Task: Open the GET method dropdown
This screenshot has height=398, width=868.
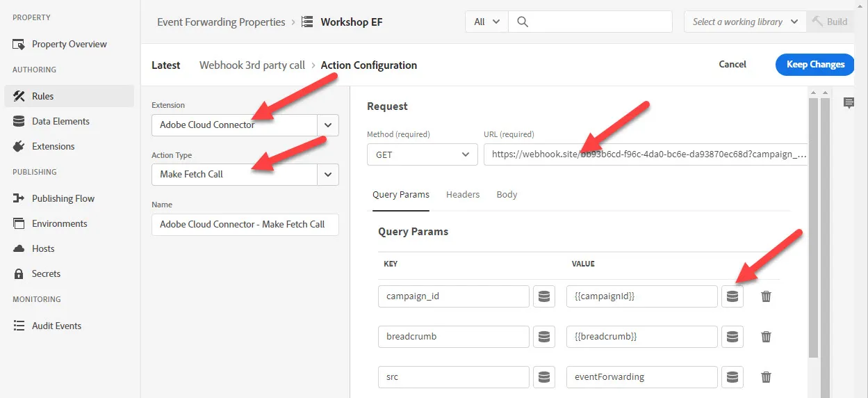Action: coord(423,154)
